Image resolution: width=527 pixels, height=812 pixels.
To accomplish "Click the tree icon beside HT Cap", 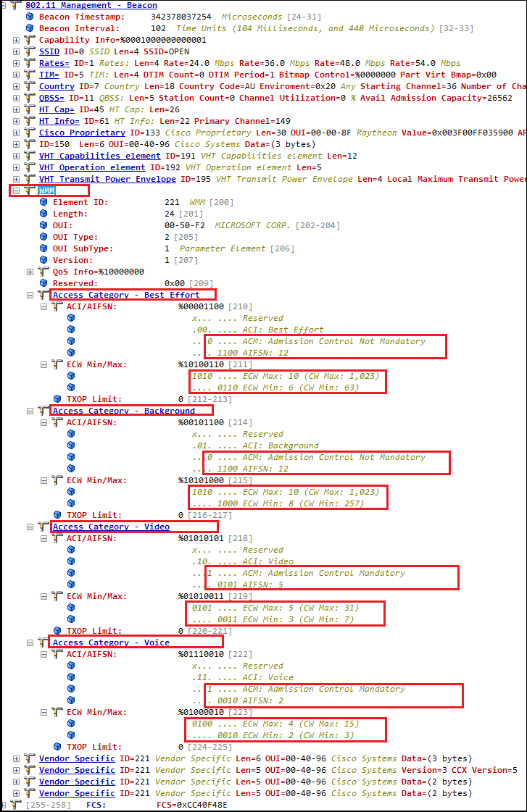I will (x=30, y=109).
